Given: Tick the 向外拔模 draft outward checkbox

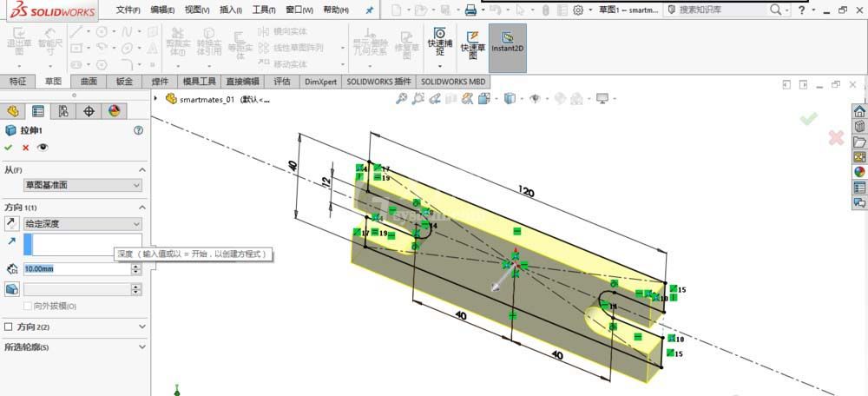Looking at the screenshot, I should (27, 306).
